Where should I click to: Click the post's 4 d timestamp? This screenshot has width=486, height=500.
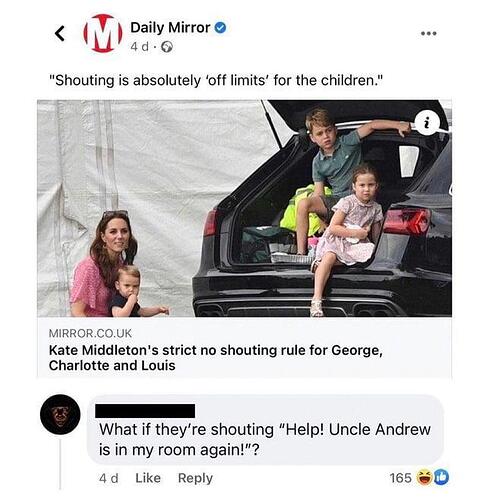[x=140, y=47]
